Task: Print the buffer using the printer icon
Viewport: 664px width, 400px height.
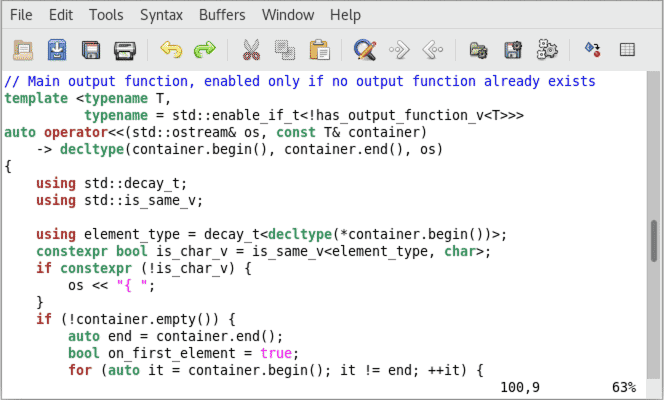Action: [124, 49]
